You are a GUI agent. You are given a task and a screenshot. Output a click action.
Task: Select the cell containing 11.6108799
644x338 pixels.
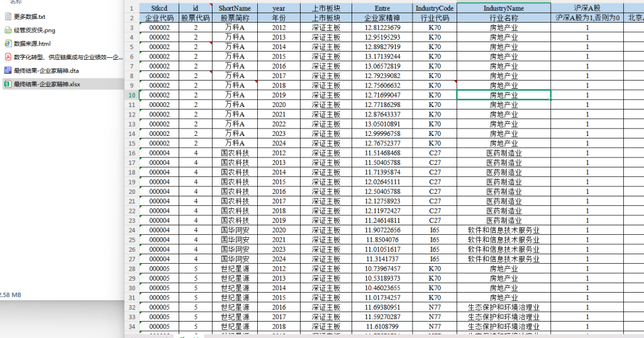pos(382,327)
